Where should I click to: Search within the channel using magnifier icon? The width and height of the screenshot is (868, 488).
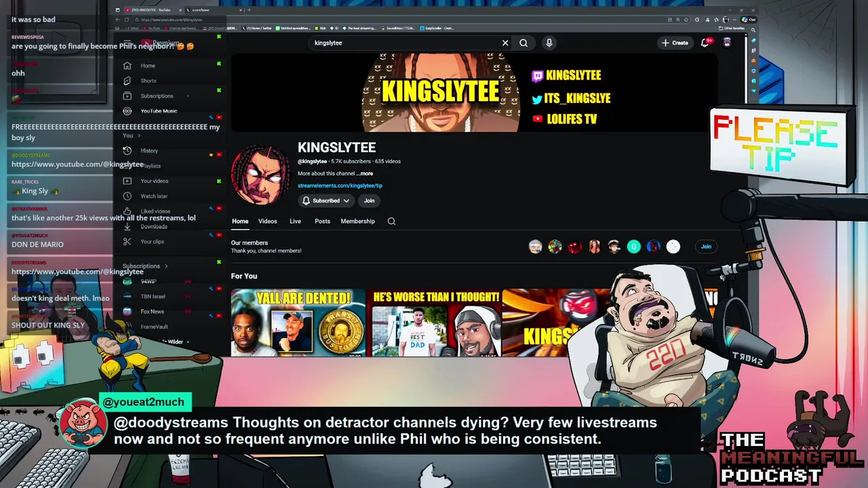(x=391, y=221)
